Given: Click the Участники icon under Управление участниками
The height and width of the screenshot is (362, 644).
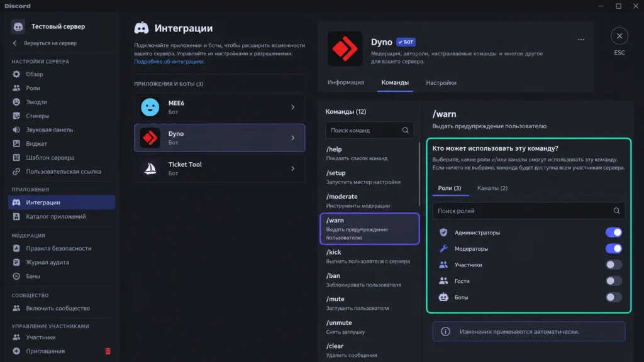Looking at the screenshot, I should (x=16, y=337).
